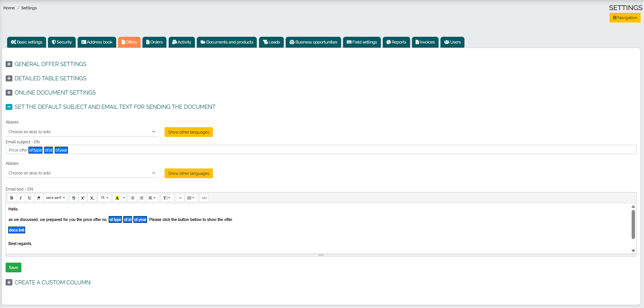Toggle superscript in the editor toolbar

coord(83,198)
